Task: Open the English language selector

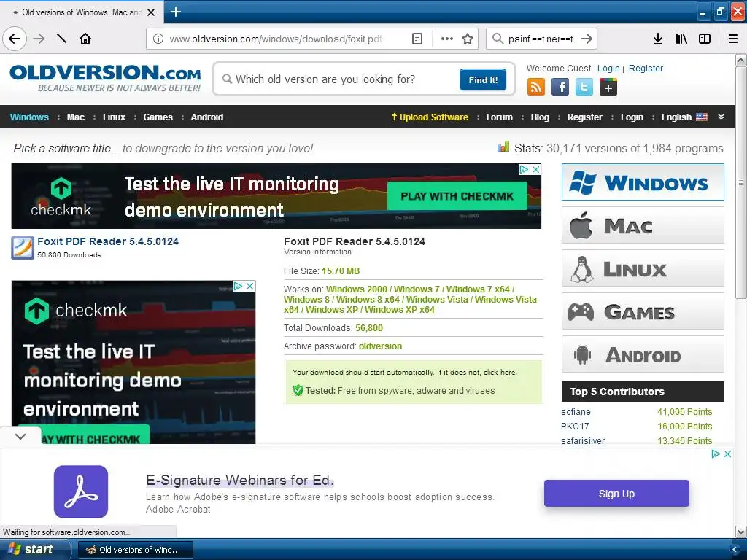Action: (684, 117)
